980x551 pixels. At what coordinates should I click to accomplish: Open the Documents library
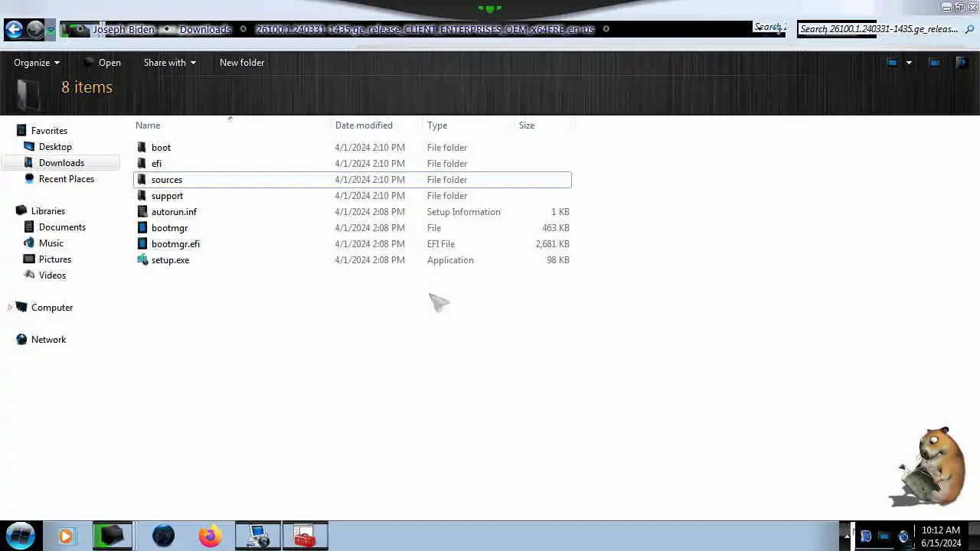[x=62, y=227]
